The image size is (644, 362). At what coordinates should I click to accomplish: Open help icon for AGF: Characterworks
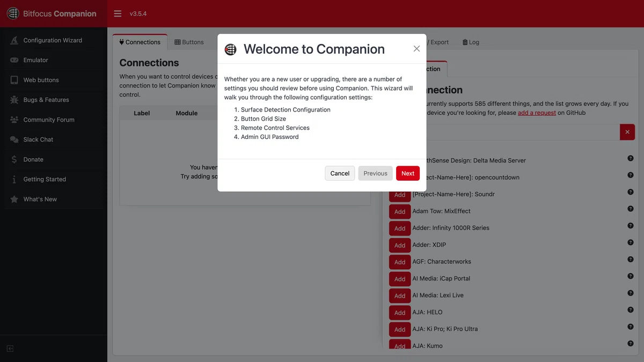631,259
